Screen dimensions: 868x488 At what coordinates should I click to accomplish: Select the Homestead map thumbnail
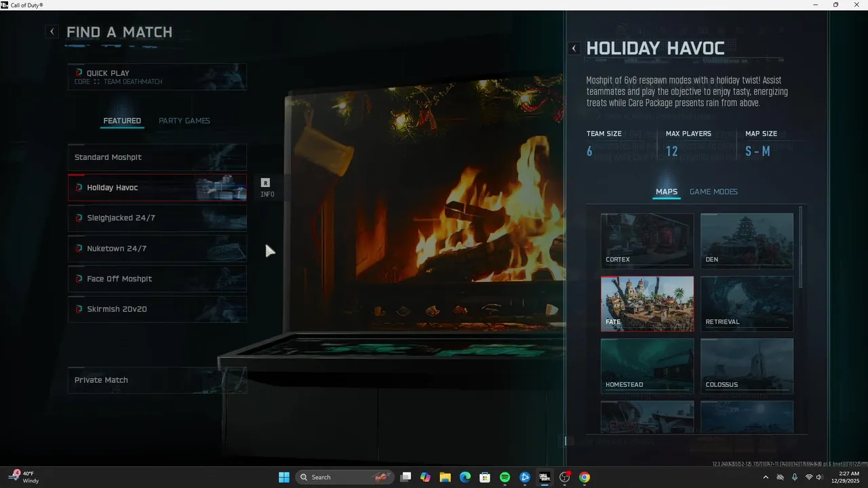point(647,366)
